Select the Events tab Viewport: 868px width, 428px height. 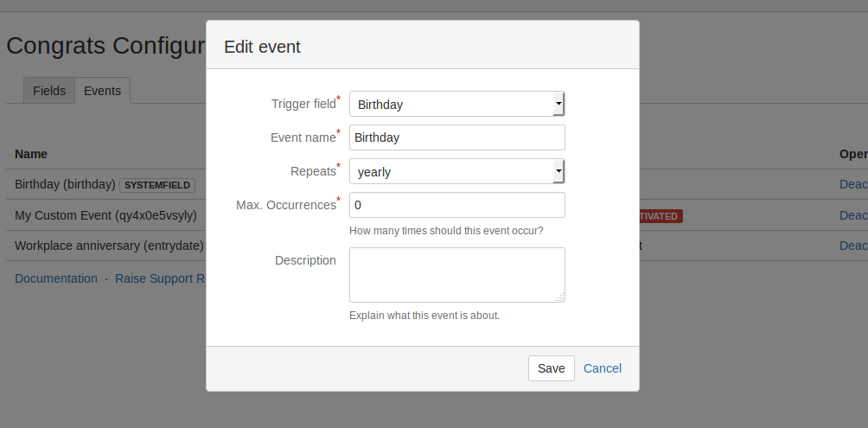pyautogui.click(x=102, y=91)
